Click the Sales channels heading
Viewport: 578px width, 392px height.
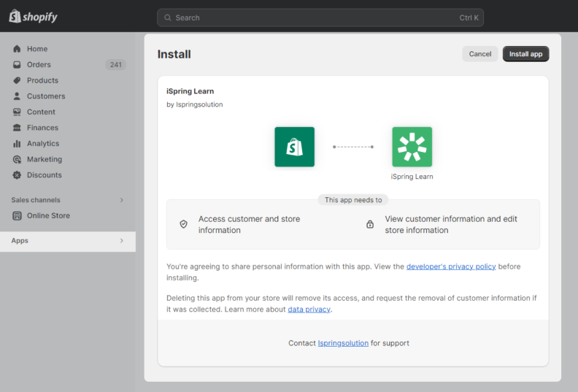(35, 200)
